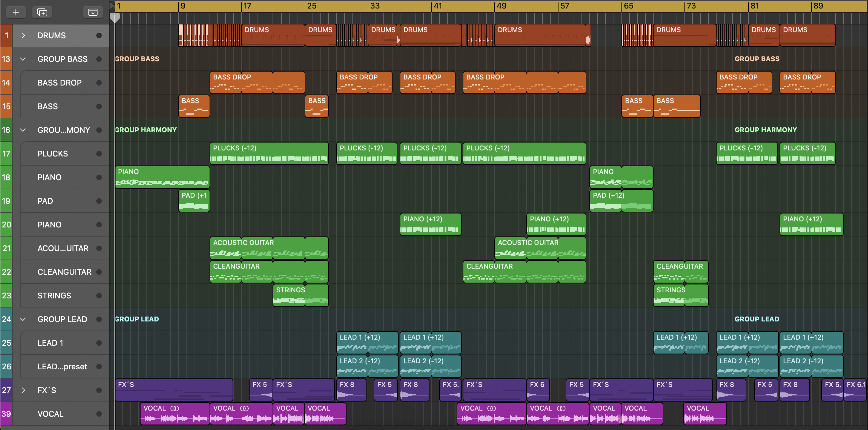Click the FX 6 audio region

538,390
